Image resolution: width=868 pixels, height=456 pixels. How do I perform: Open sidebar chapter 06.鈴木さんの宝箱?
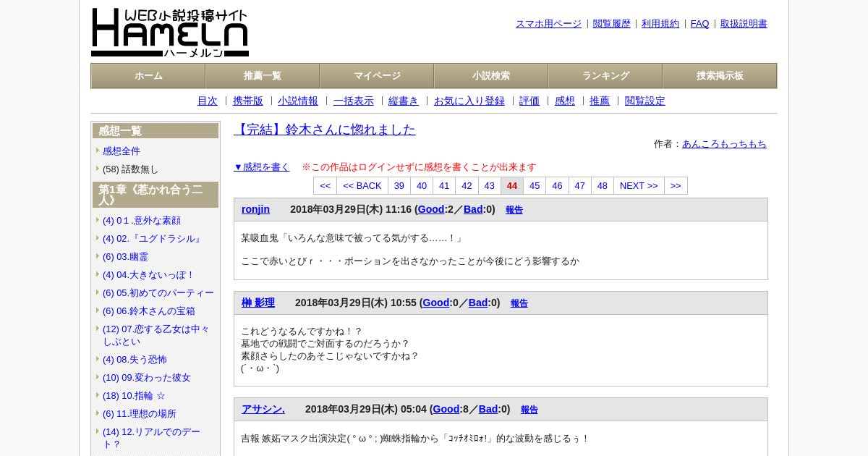pyautogui.click(x=149, y=311)
